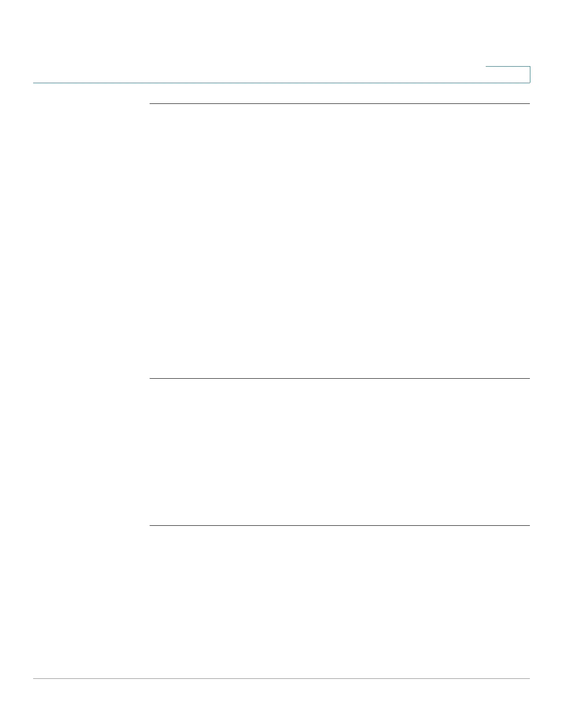Image resolution: width=563 pixels, height=728 pixels.
Task: Click blank area between first two dividers
Action: tap(340, 241)
